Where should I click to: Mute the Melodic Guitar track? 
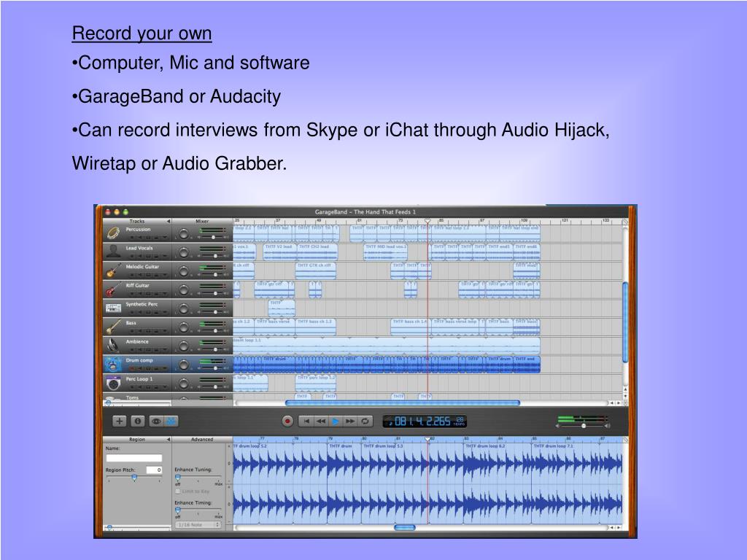click(x=141, y=275)
